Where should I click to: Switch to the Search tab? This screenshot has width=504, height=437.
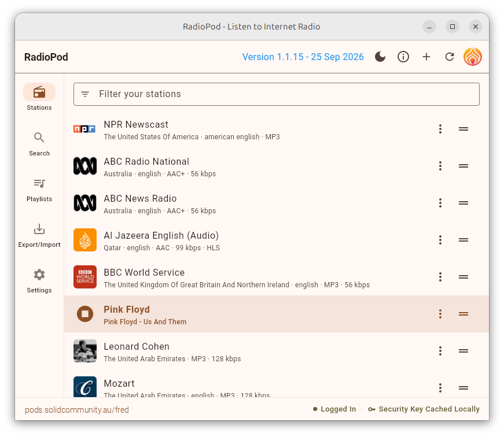[x=39, y=144]
